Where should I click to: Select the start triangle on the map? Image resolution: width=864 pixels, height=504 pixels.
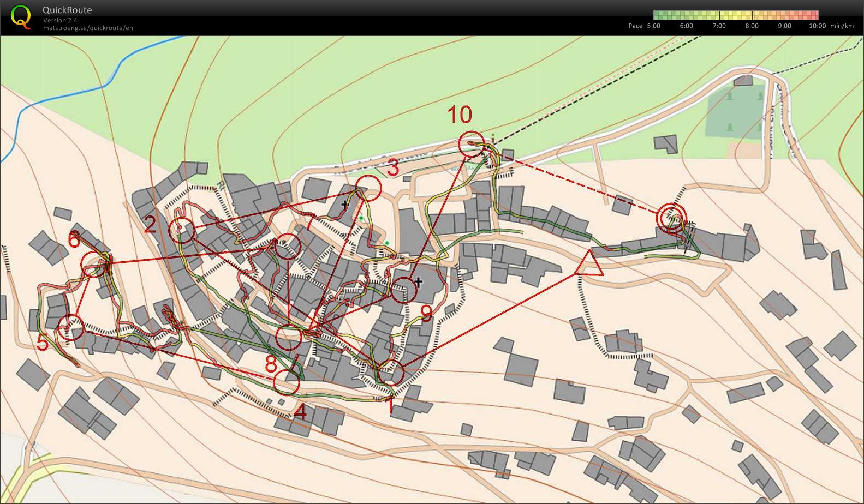(x=589, y=265)
